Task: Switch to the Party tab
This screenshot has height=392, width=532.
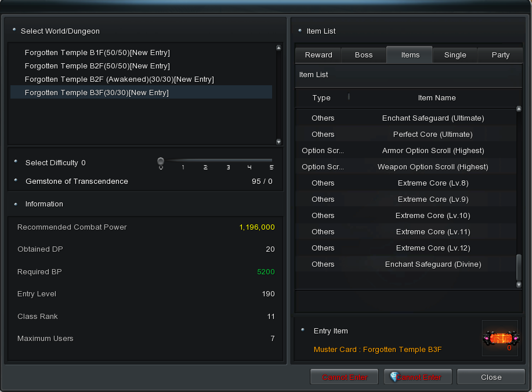Action: tap(500, 55)
